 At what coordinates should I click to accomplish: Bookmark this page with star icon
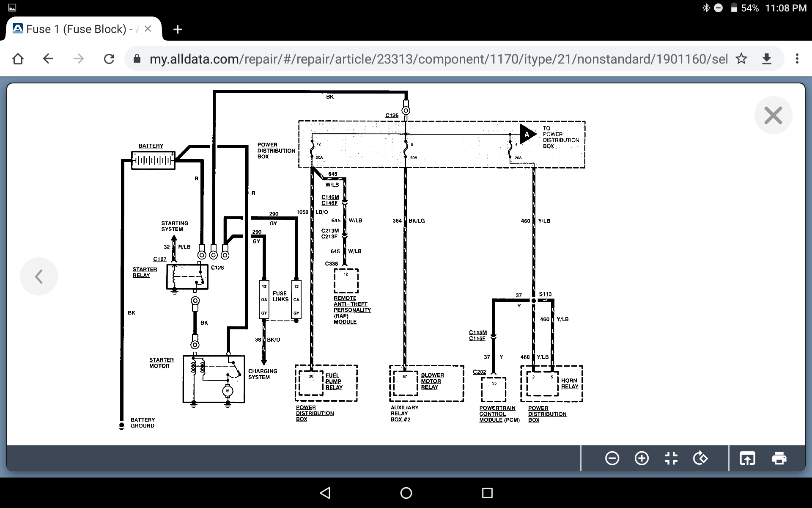741,59
